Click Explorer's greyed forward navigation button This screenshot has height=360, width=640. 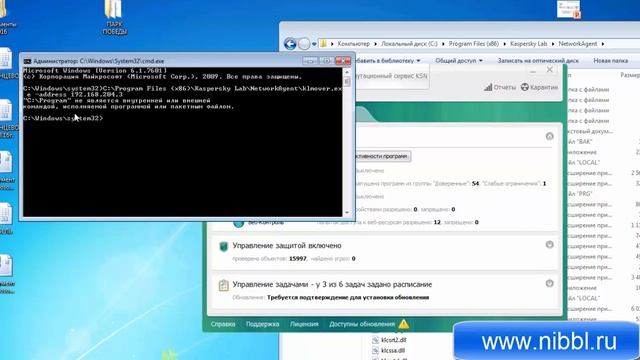tap(304, 44)
